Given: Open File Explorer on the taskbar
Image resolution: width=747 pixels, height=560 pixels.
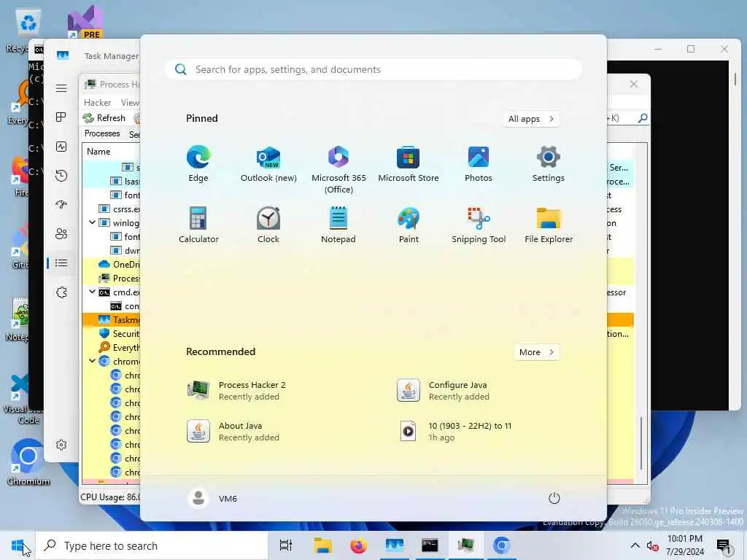Looking at the screenshot, I should (322, 545).
